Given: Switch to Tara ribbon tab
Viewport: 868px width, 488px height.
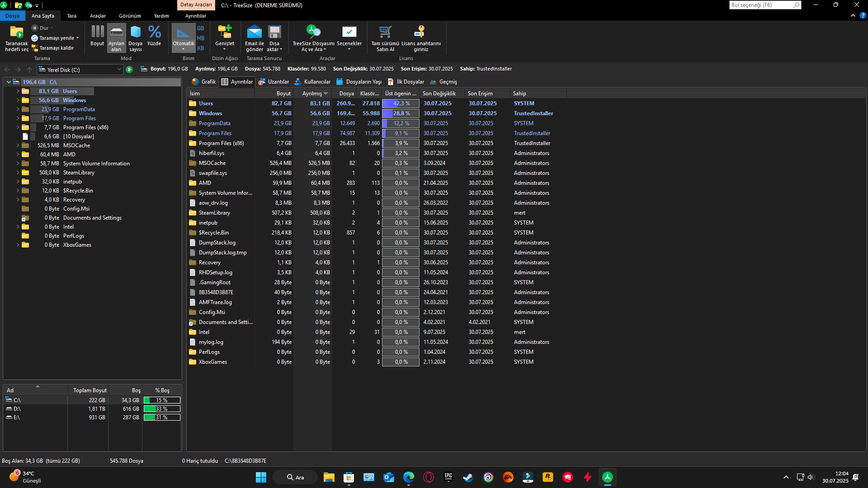Looking at the screenshot, I should tap(71, 16).
